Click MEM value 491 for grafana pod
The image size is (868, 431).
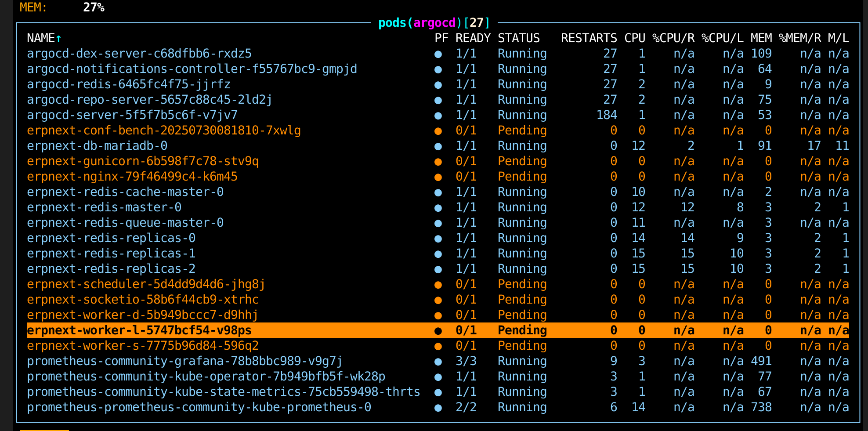point(761,361)
